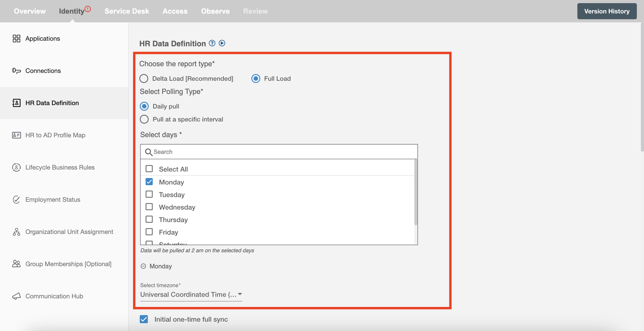
Task: Click the HR to AD Profile Map icon
Action: (16, 135)
